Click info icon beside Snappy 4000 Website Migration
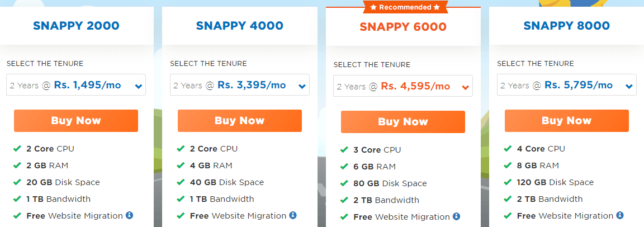Screen dimensions: 644x227 coord(293,215)
